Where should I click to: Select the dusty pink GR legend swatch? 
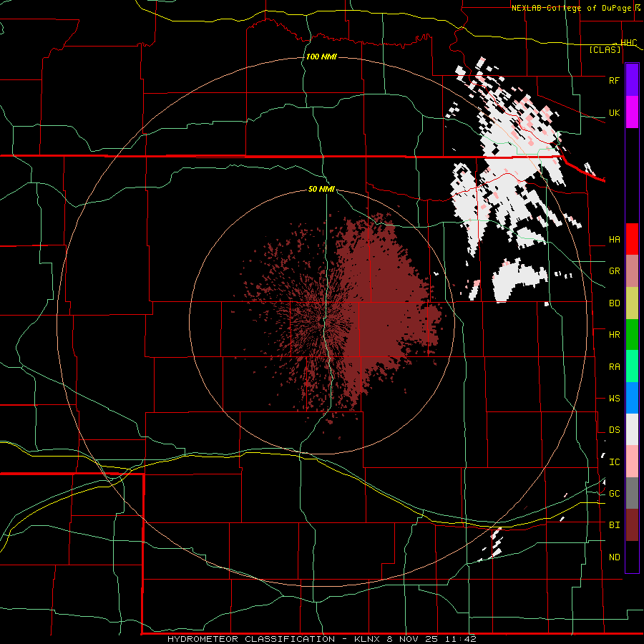(632, 271)
